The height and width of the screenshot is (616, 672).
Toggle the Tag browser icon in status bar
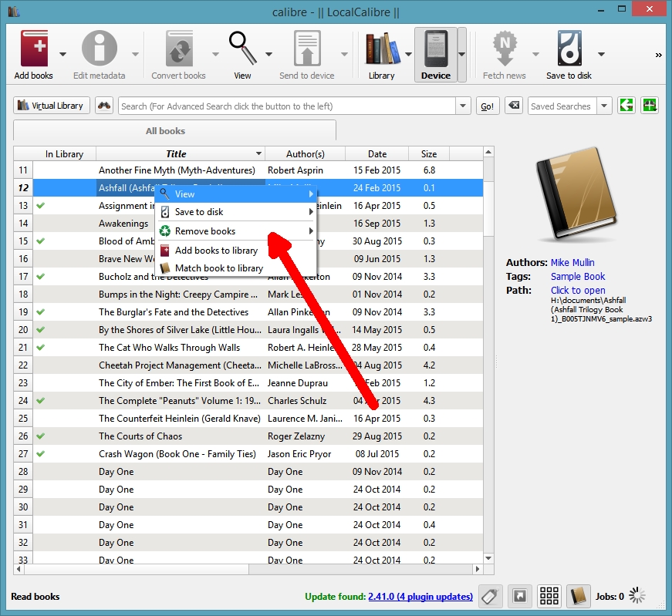click(490, 596)
